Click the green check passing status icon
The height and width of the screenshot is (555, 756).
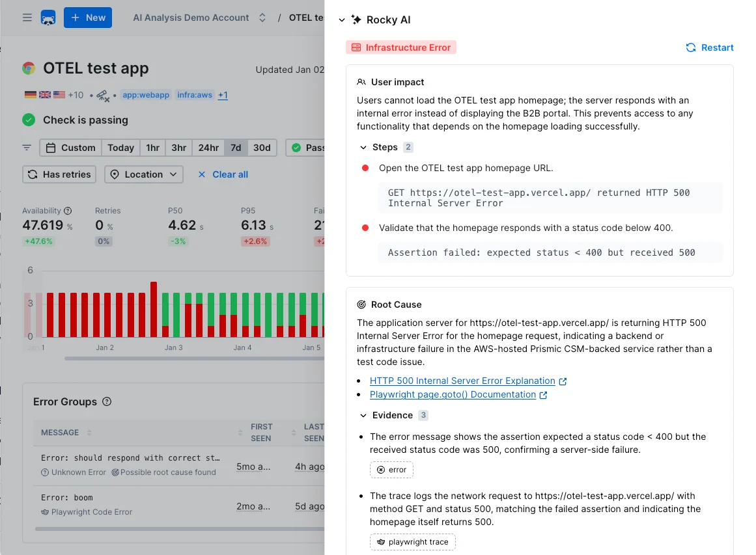tap(29, 120)
